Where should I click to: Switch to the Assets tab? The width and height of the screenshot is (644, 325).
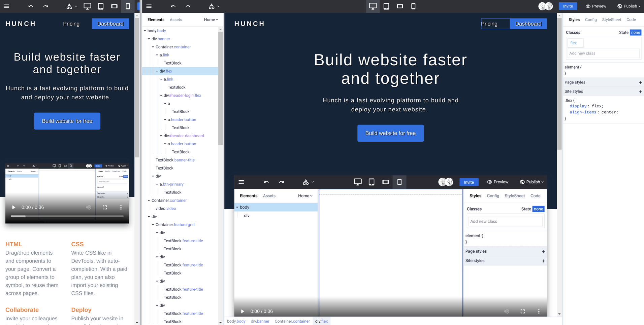coord(176,20)
